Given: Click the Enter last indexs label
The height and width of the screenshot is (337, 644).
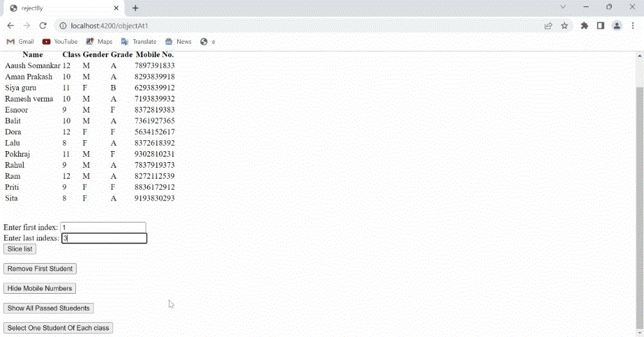Looking at the screenshot, I should (x=31, y=238).
